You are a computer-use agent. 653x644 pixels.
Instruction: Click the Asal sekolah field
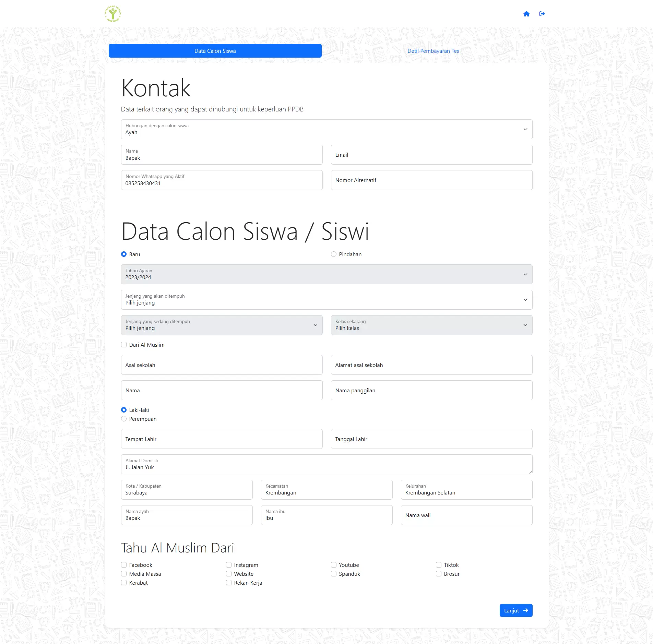[222, 365]
